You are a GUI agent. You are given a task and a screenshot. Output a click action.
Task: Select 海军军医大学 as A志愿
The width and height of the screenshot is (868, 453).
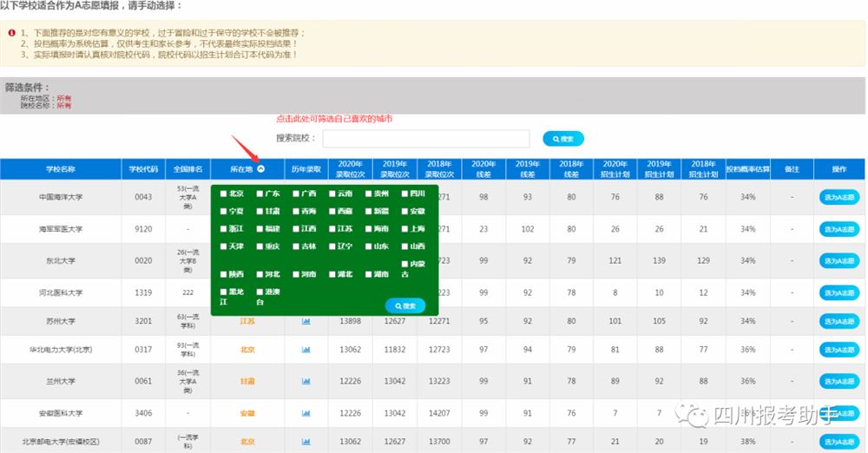coord(839,229)
